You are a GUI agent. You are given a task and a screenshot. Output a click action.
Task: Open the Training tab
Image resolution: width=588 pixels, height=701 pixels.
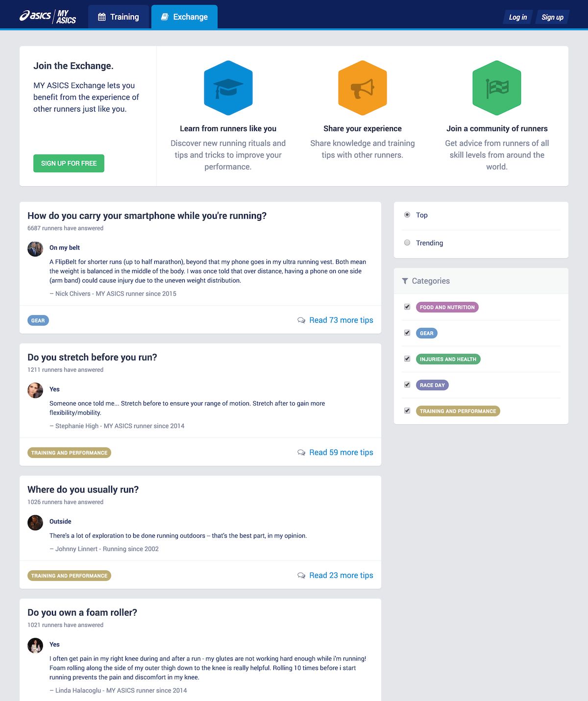[x=119, y=17]
